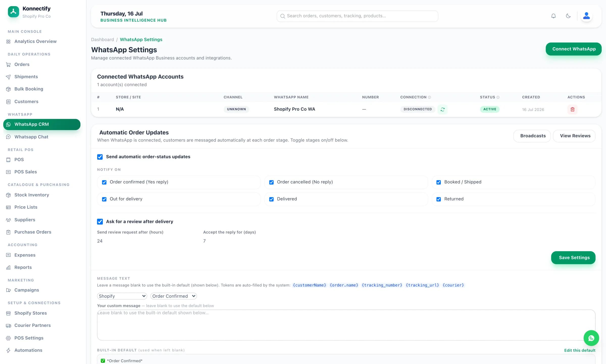Click the Customers contact icon
The width and height of the screenshot is (606, 364).
click(8, 102)
